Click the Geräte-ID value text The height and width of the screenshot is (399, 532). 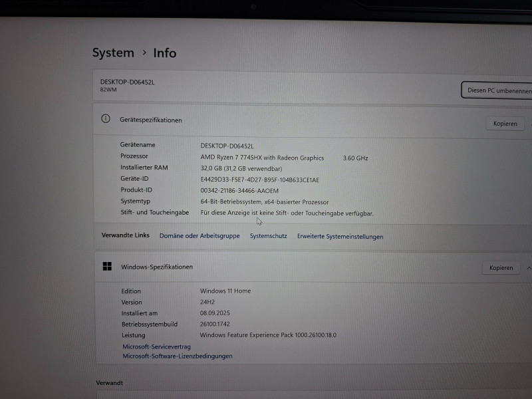(x=259, y=180)
